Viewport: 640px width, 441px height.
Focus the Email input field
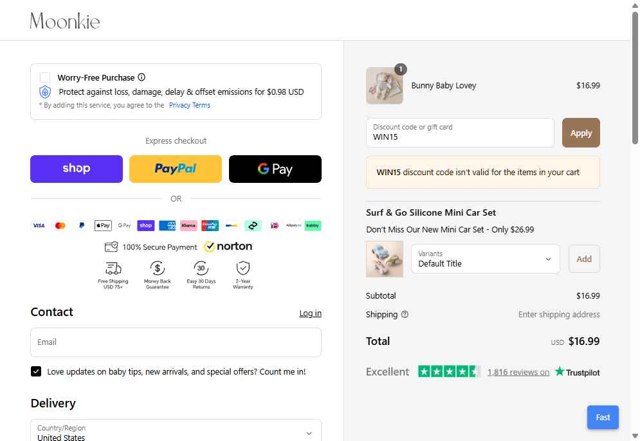[x=176, y=342]
